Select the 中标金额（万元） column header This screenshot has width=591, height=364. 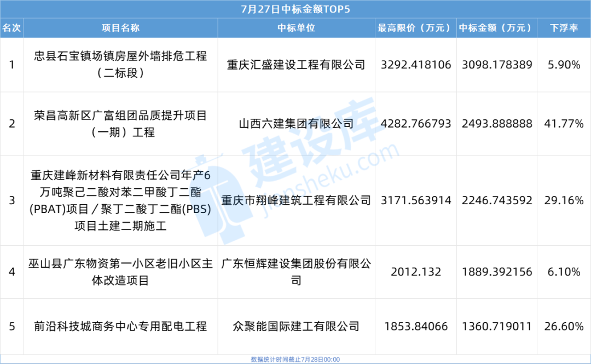(x=497, y=28)
